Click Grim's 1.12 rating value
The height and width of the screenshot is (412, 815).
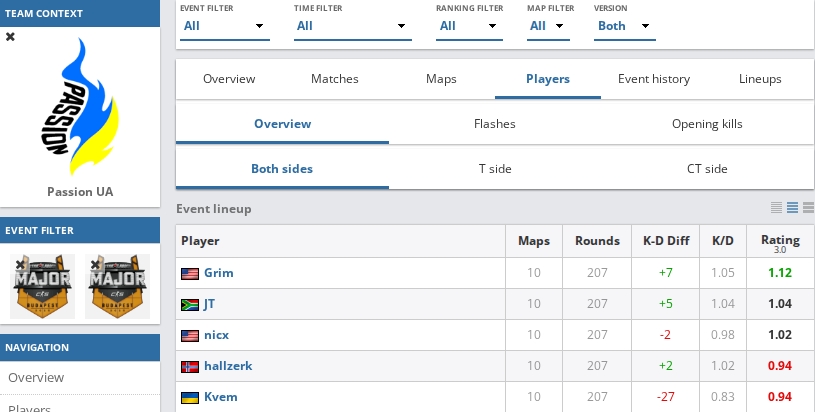[780, 273]
